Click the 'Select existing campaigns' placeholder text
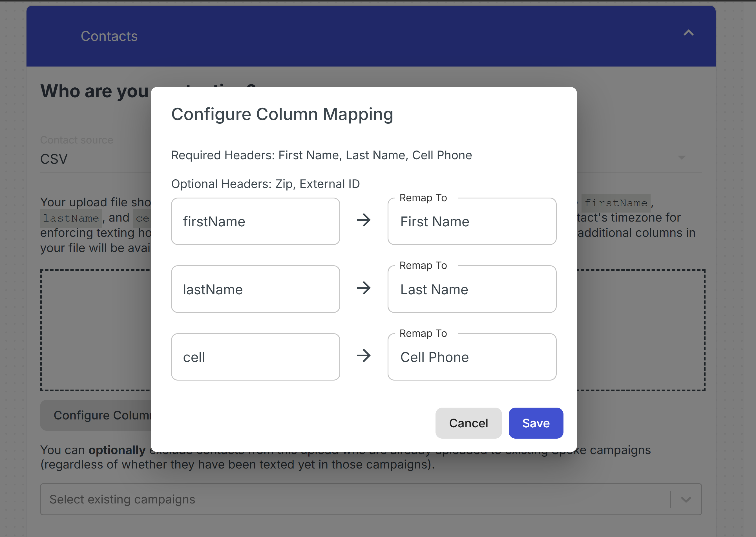 point(122,499)
